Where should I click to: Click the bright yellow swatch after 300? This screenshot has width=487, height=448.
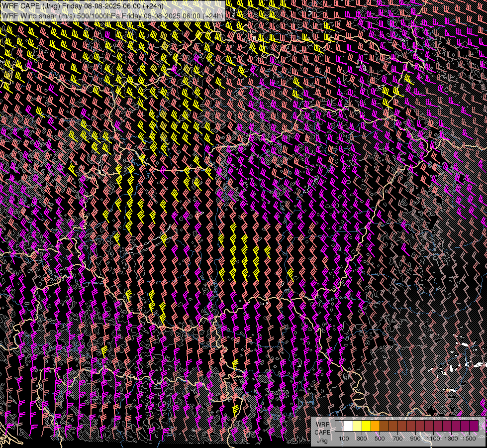point(367,426)
